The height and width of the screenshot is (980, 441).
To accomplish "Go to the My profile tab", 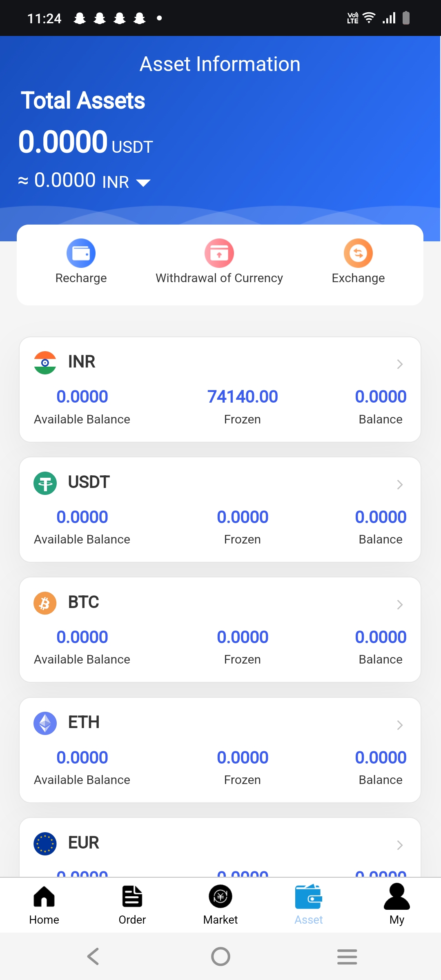I will pyautogui.click(x=396, y=904).
